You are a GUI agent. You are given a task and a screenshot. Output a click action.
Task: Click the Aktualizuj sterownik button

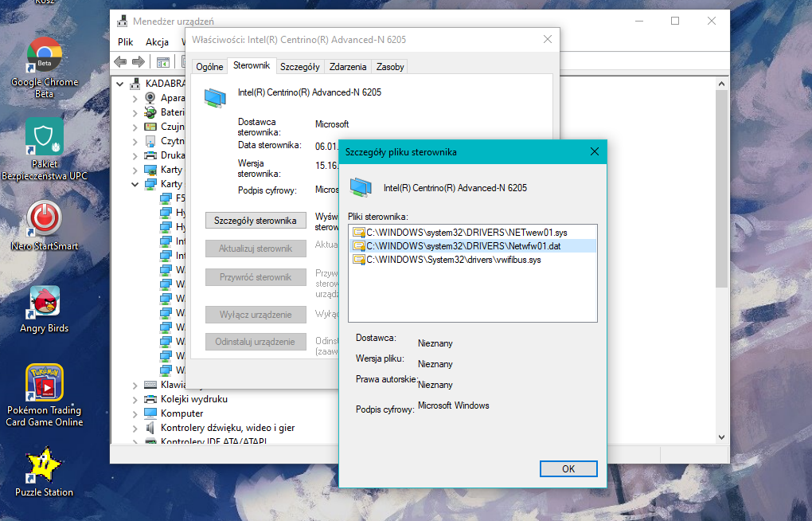tap(256, 249)
